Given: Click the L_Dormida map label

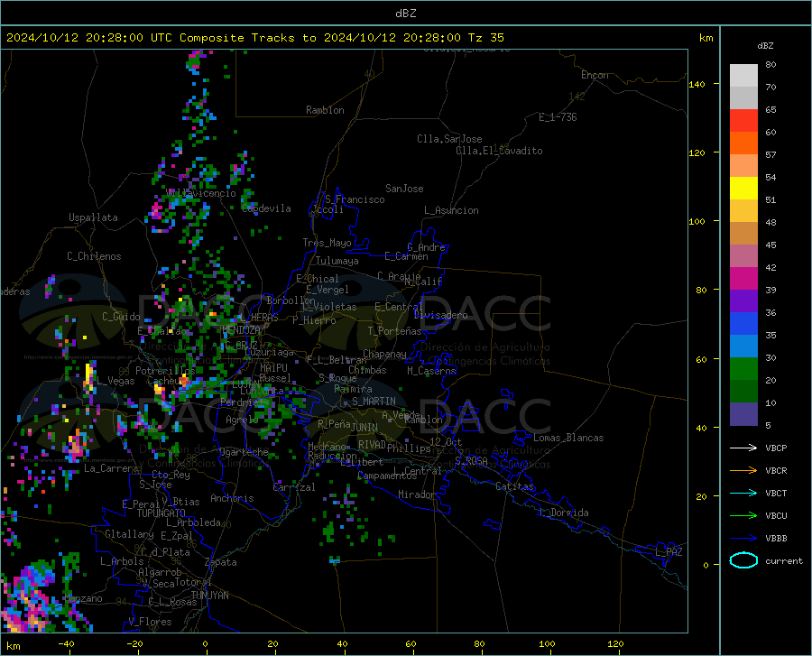Looking at the screenshot, I should pos(564,513).
